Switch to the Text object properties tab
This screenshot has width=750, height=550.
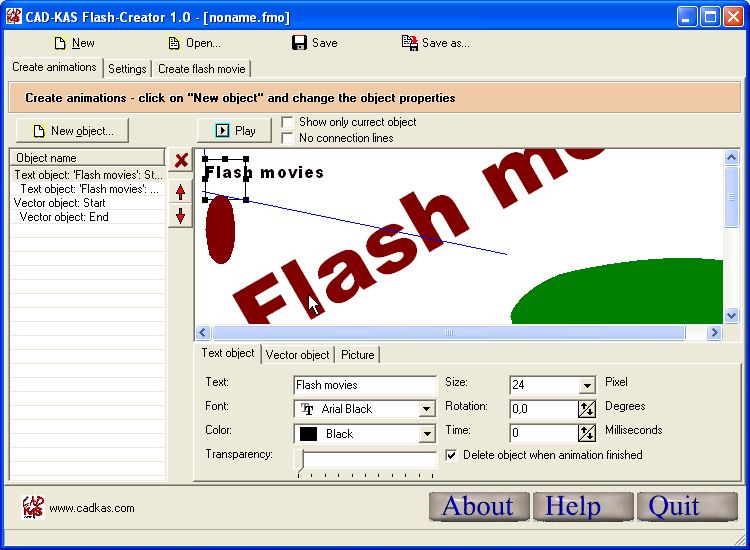coord(228,353)
